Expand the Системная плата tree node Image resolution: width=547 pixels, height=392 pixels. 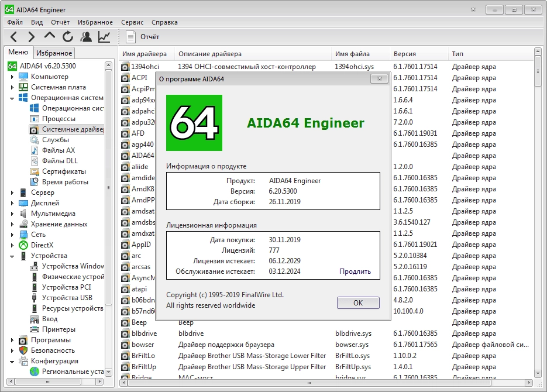[12, 87]
